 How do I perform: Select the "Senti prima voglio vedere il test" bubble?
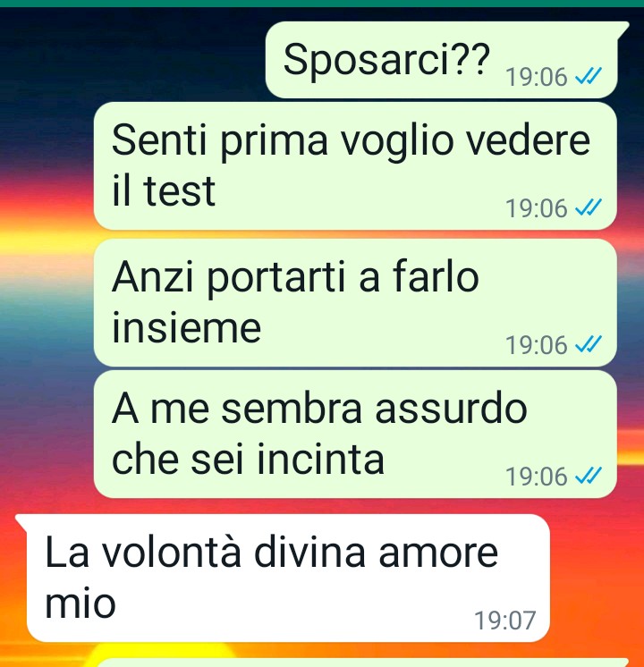click(x=355, y=166)
